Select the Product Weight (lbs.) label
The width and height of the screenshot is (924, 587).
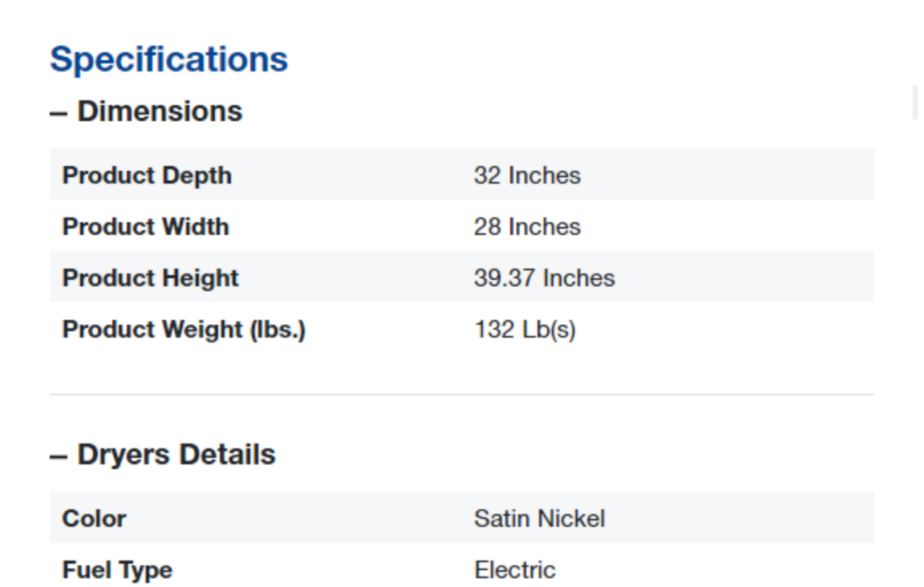(184, 329)
